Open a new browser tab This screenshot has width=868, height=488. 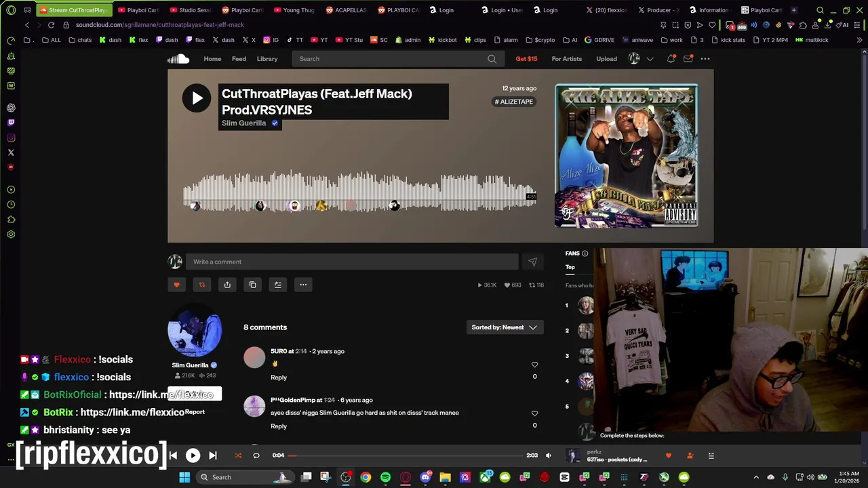794,10
